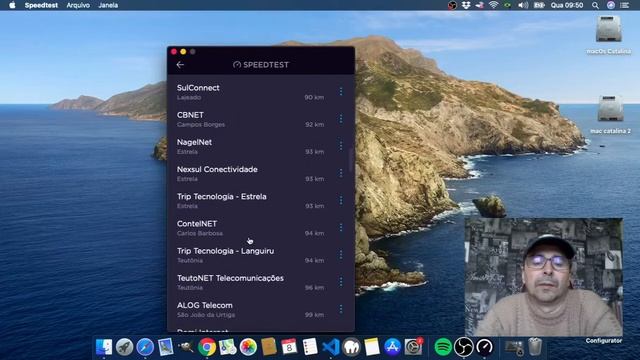
Task: Click the webcam video overlay
Action: click(544, 277)
